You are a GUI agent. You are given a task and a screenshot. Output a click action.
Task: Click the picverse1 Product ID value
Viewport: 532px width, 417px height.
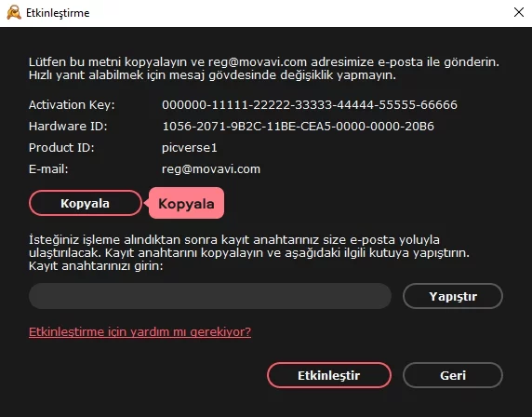pyautogui.click(x=190, y=148)
